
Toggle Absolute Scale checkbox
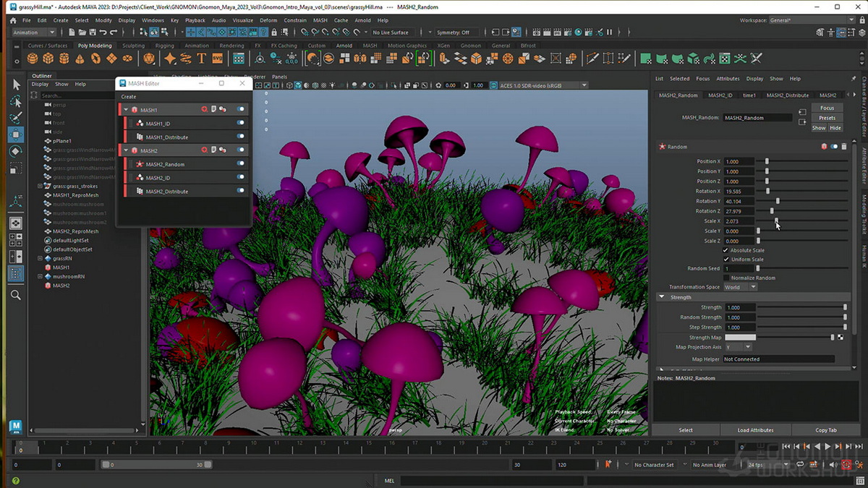pyautogui.click(x=726, y=250)
